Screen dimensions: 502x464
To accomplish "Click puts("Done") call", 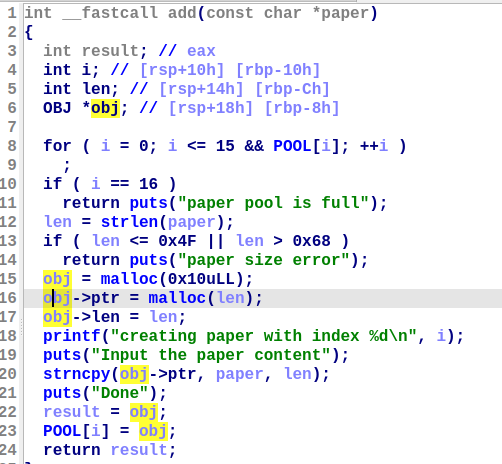I will pos(104,393).
